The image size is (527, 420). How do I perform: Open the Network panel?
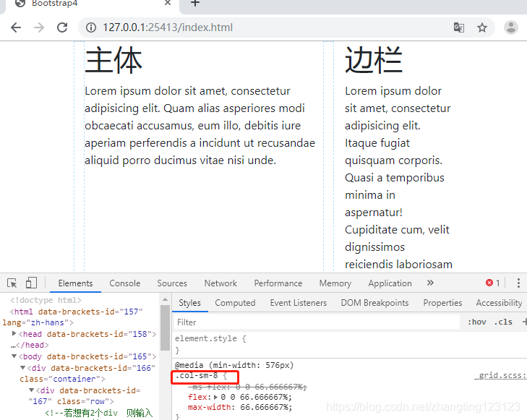coord(220,283)
